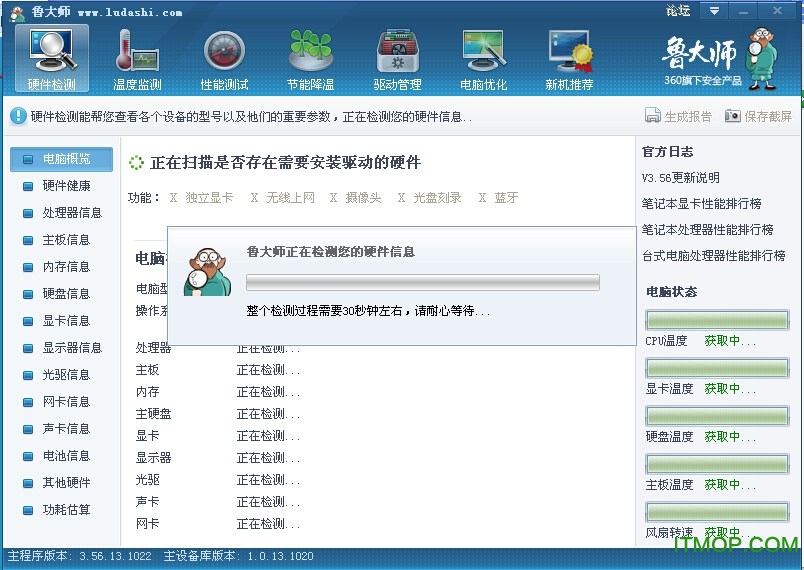Click the 主程序版本 status bar text
Viewport: 804px width, 570px height.
pos(79,556)
